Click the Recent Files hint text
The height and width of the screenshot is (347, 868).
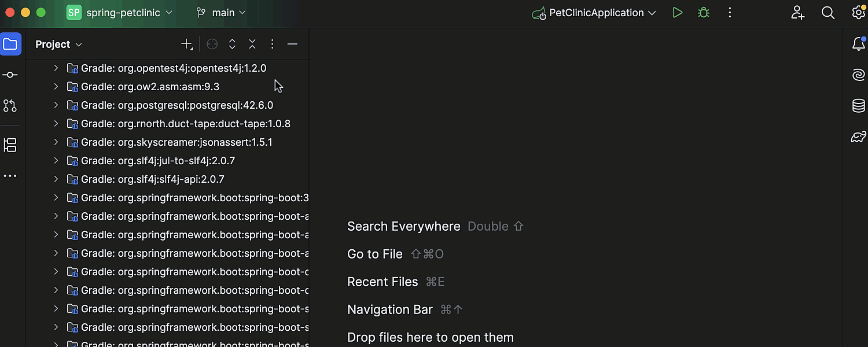(x=382, y=282)
